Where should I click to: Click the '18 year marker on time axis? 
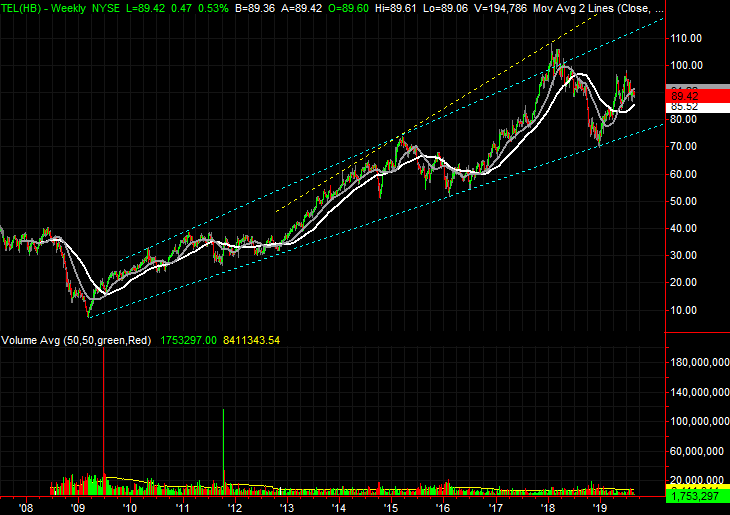click(548, 508)
